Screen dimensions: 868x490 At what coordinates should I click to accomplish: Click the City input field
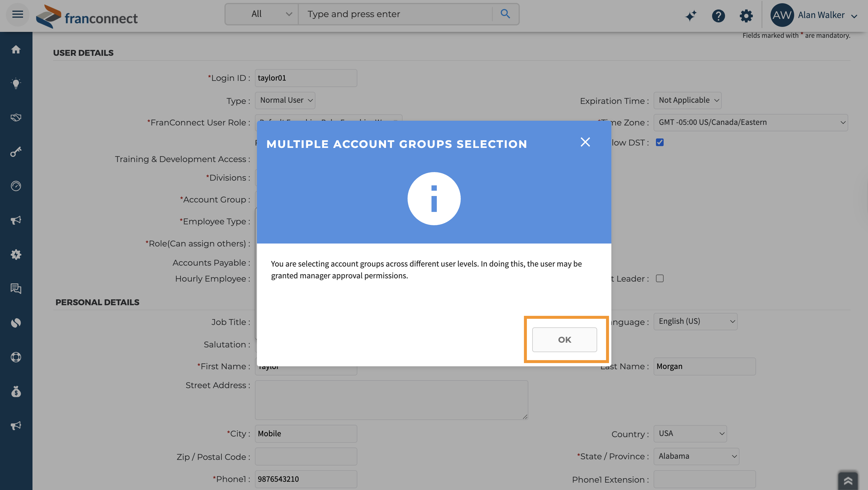click(306, 434)
